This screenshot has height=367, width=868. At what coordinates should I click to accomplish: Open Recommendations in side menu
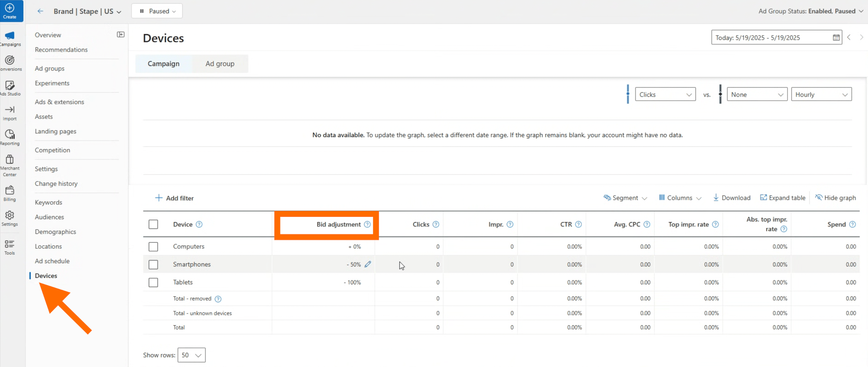[61, 50]
